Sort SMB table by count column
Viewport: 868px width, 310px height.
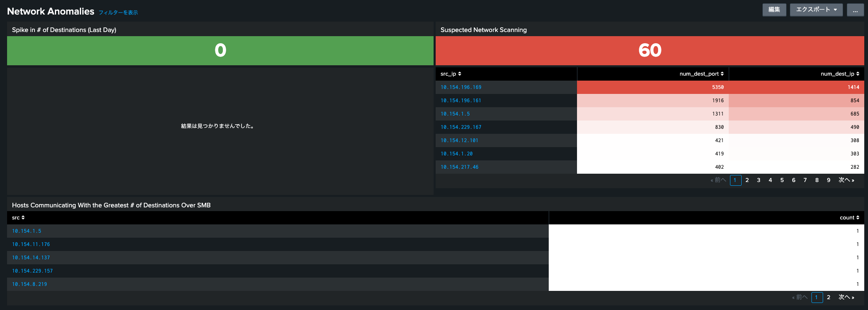click(x=849, y=218)
